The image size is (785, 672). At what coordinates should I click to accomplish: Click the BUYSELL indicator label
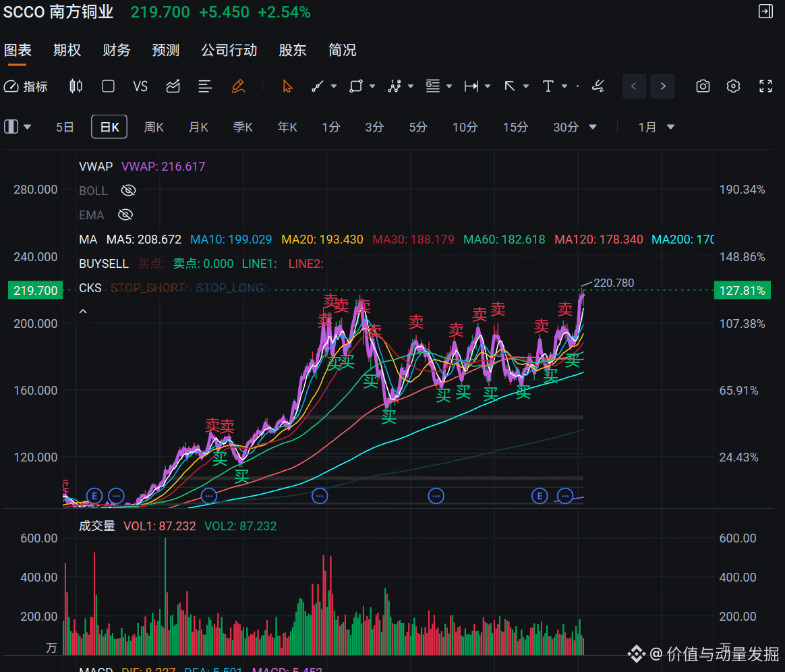(x=104, y=263)
